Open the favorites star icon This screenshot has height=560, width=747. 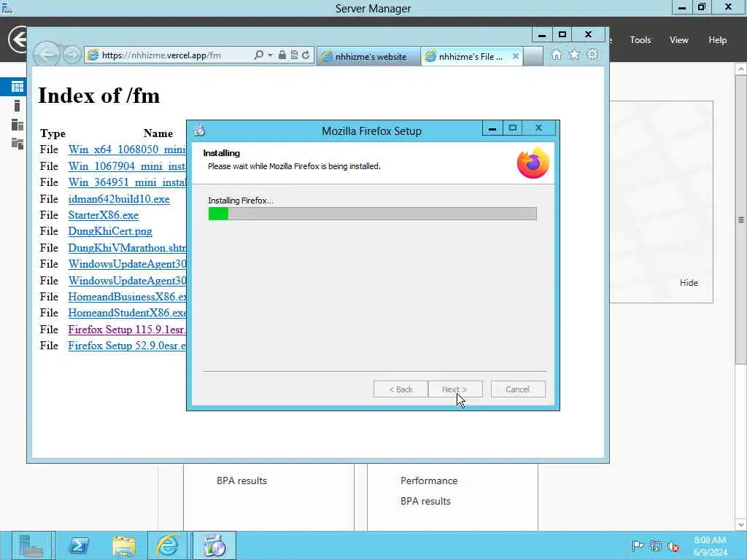tap(575, 55)
